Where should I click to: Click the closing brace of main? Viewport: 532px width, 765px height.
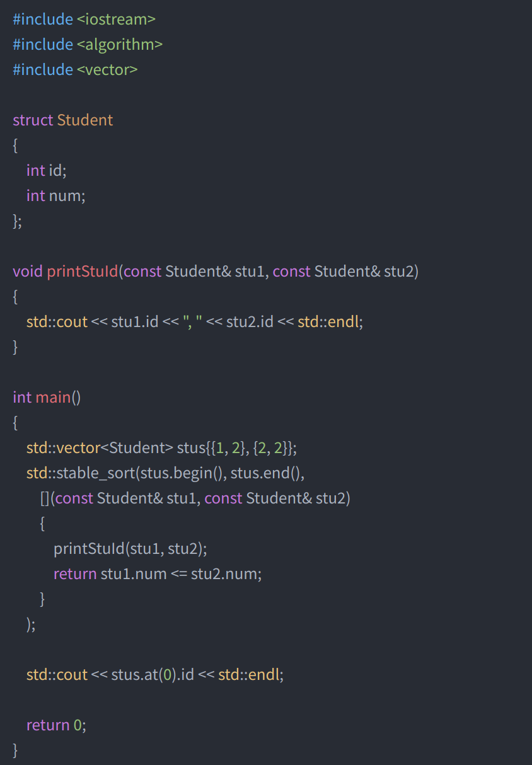pos(16,750)
